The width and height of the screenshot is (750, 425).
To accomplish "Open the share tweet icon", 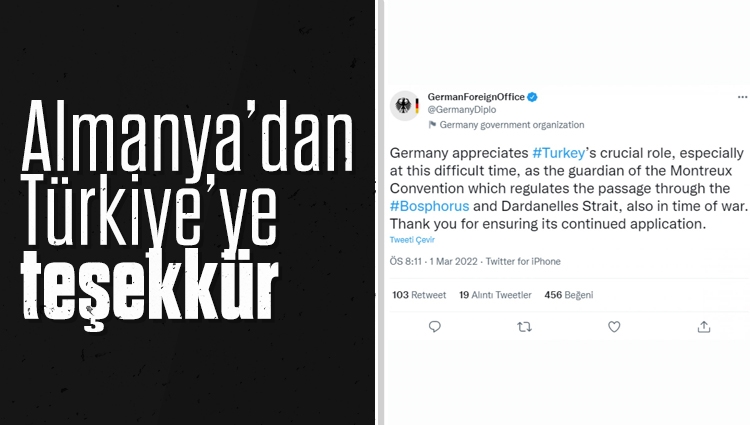I will tap(704, 327).
